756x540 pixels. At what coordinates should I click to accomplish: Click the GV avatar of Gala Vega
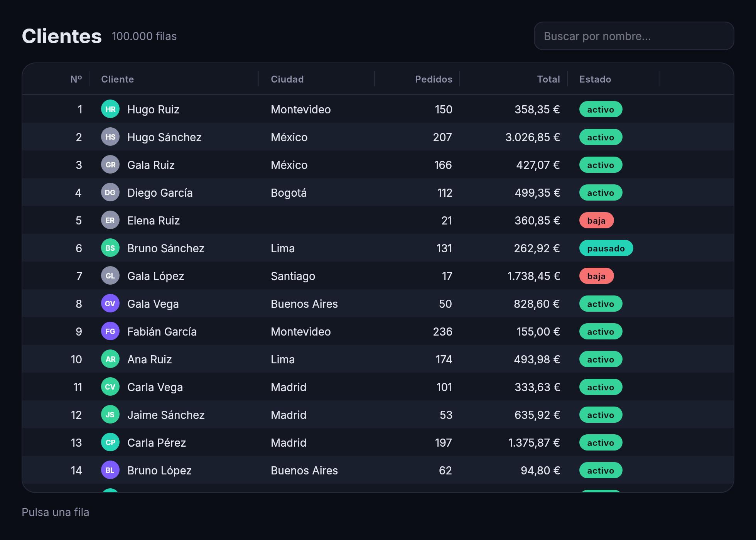[110, 304]
